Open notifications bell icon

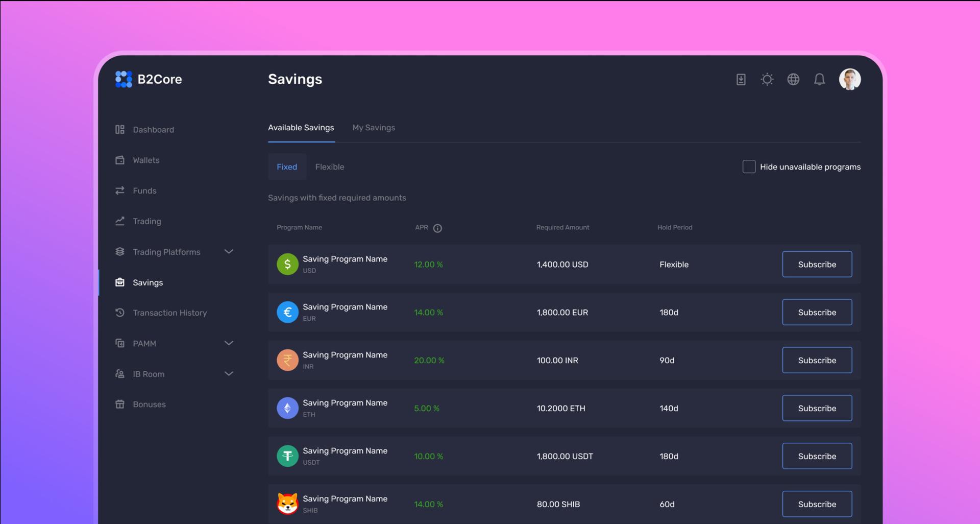click(819, 80)
